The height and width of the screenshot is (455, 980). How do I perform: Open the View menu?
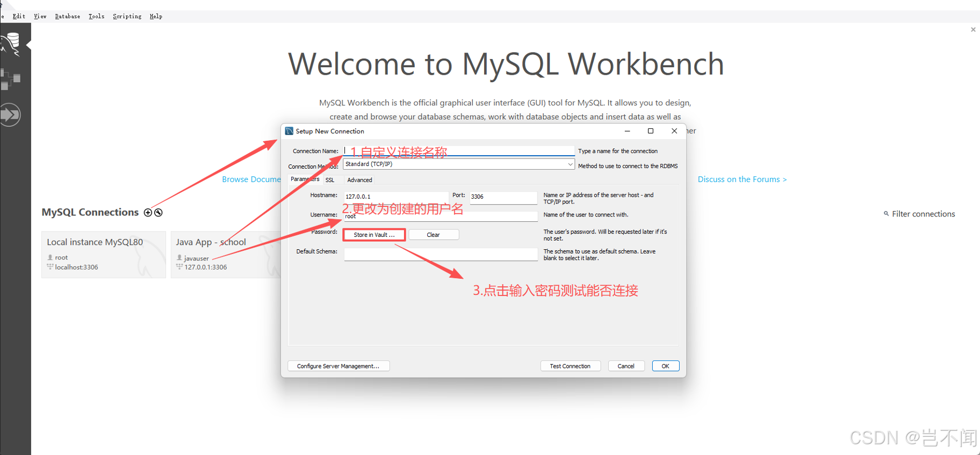[x=40, y=16]
